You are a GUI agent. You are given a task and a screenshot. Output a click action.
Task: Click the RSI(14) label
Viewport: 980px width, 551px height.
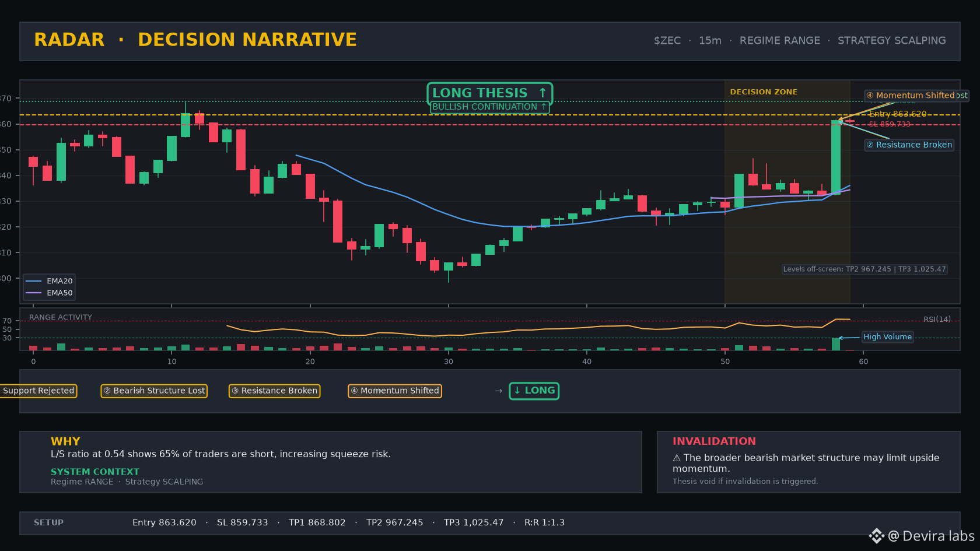point(937,319)
